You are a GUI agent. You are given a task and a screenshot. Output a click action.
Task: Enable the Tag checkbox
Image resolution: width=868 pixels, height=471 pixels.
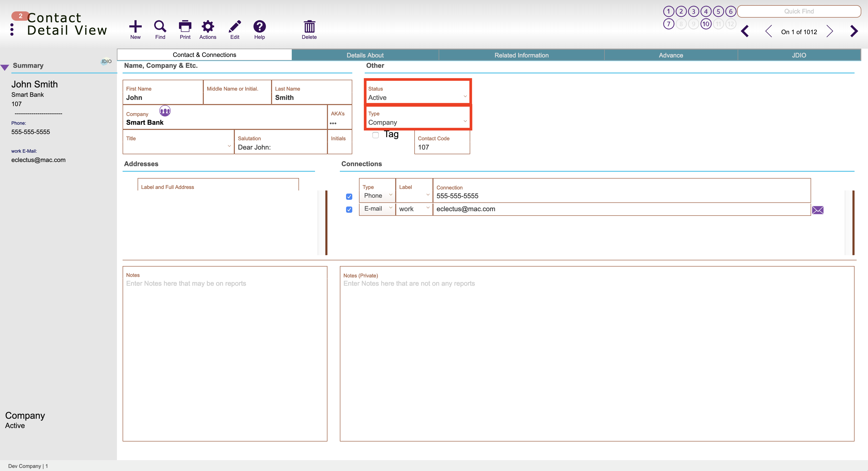click(375, 135)
